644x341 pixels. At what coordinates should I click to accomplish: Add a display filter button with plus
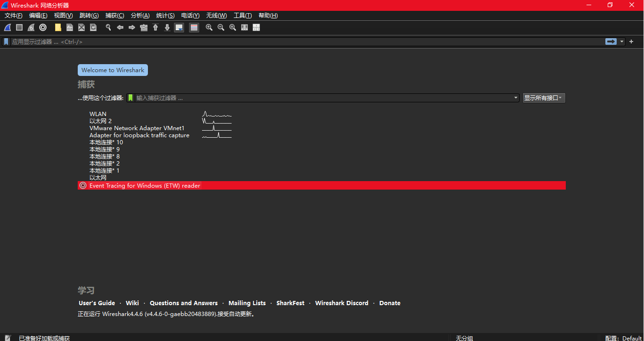click(x=631, y=42)
